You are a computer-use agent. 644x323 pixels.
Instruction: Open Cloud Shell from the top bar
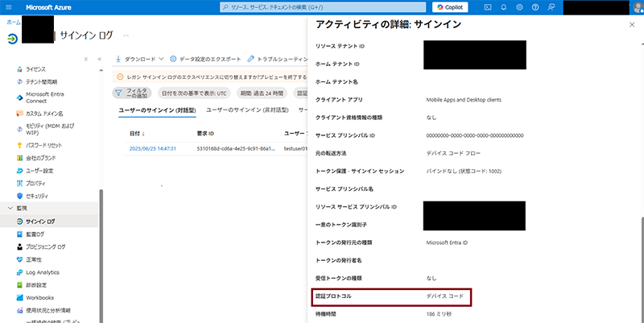pyautogui.click(x=488, y=7)
